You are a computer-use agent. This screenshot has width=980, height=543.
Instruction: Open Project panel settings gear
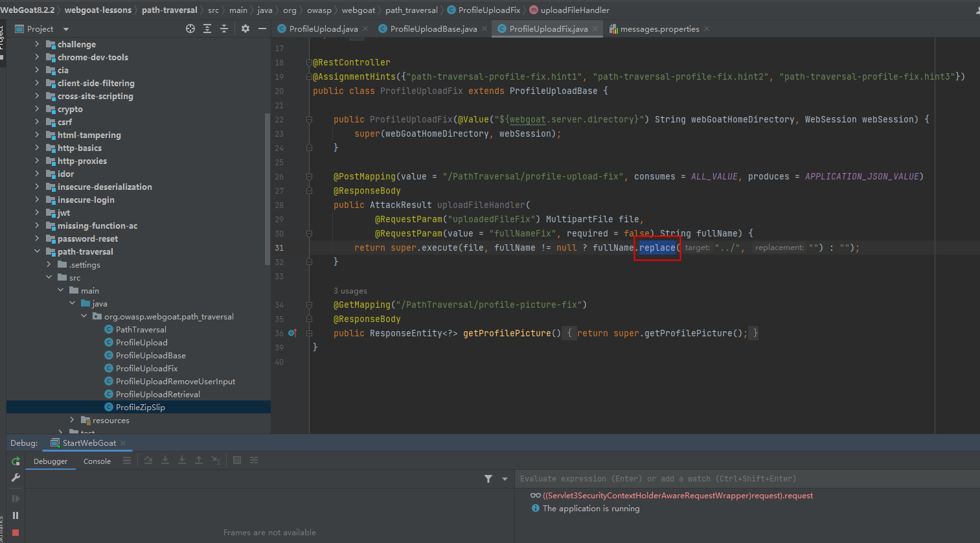[245, 29]
